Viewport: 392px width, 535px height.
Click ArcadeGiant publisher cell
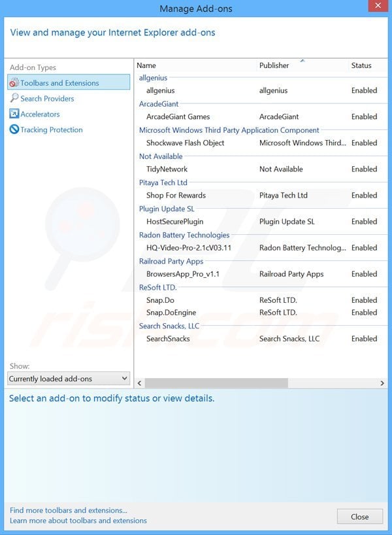[279, 116]
